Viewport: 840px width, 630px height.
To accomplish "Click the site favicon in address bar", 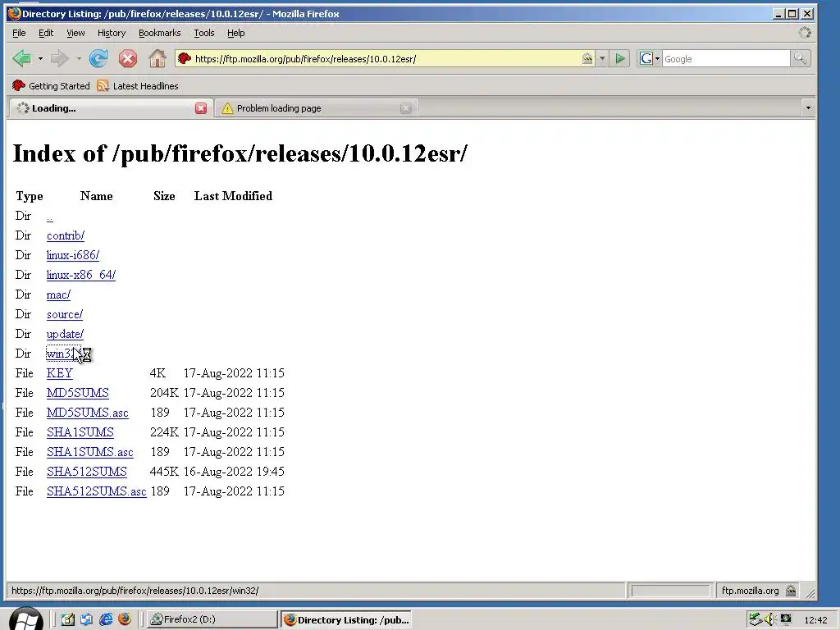I will click(185, 58).
